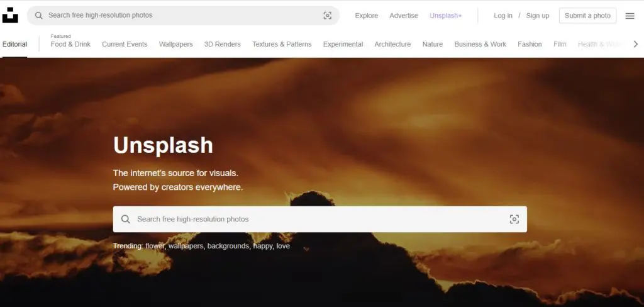Click the Unsplash logo icon
Screen dimensions: 644x307
10,15
